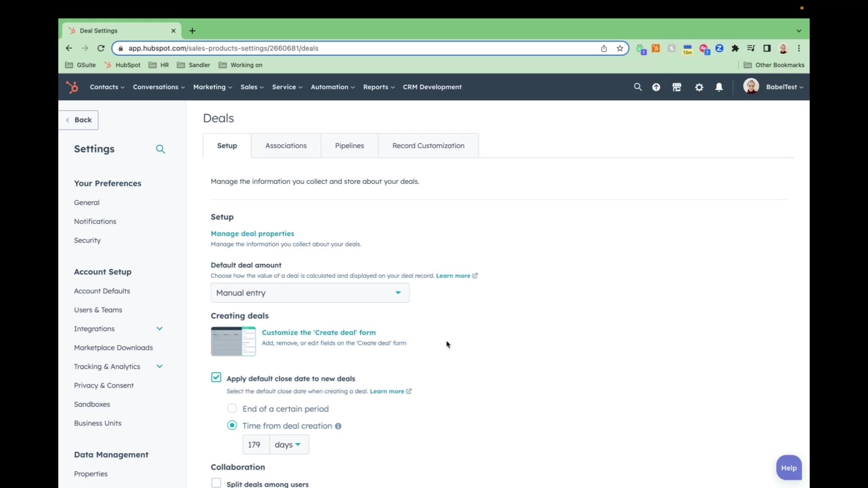
Task: Select End of a certain period option
Action: pyautogui.click(x=232, y=408)
